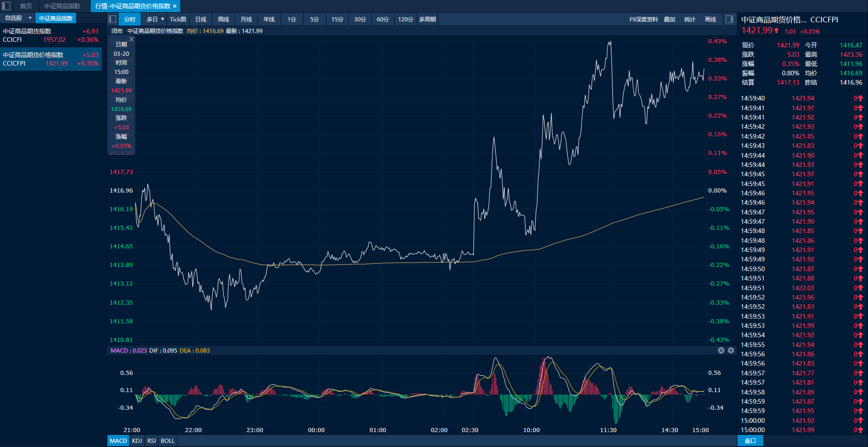The image size is (868, 447).
Task: Click the 叠加 overlay button
Action: (x=670, y=19)
